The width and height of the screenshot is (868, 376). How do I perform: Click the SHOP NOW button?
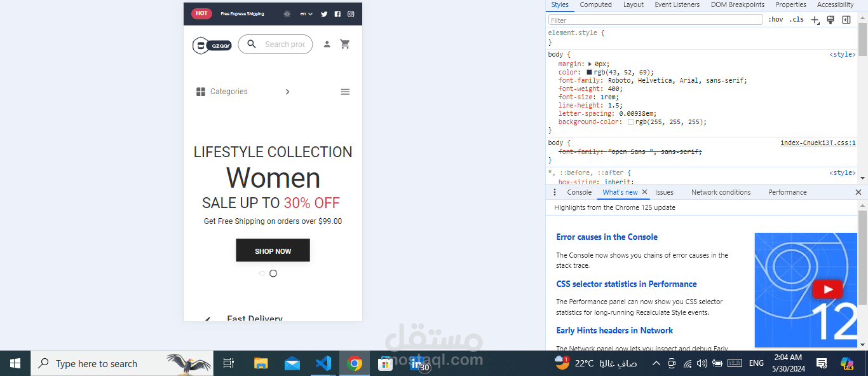tap(273, 251)
